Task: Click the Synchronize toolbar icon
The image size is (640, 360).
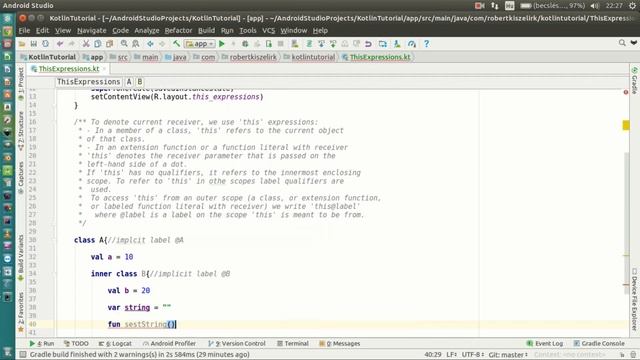Action: [45, 44]
